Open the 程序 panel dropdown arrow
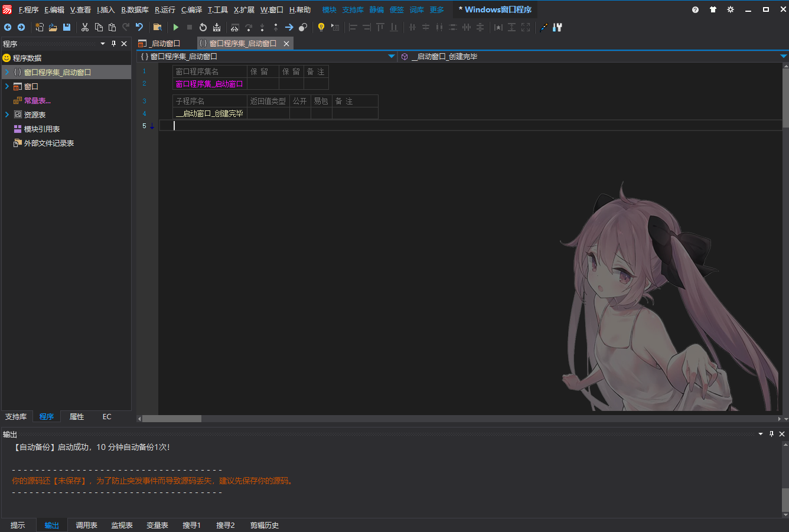This screenshot has height=532, width=789. click(103, 44)
